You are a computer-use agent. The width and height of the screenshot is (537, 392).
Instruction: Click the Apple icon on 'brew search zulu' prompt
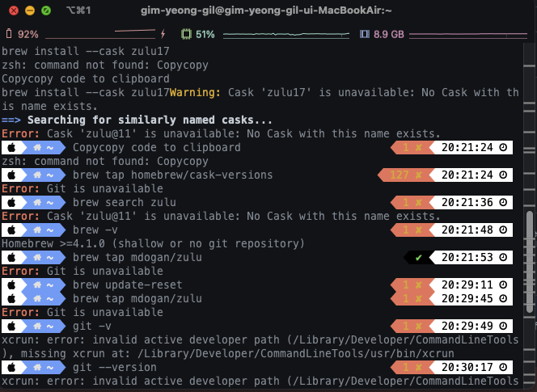point(11,202)
